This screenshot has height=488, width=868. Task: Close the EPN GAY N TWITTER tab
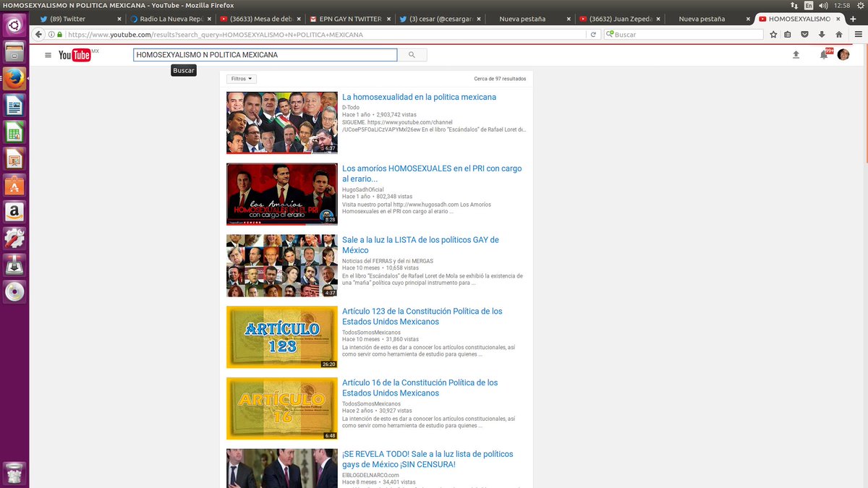tap(388, 19)
